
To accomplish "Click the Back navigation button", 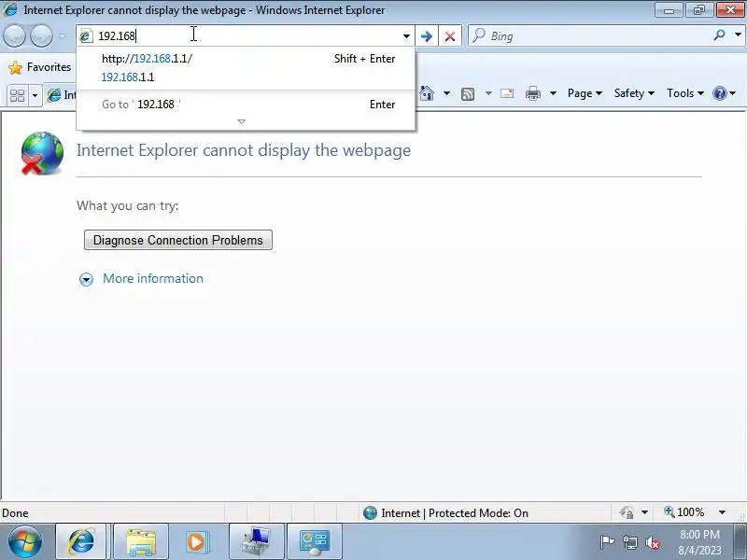I will (x=14, y=35).
